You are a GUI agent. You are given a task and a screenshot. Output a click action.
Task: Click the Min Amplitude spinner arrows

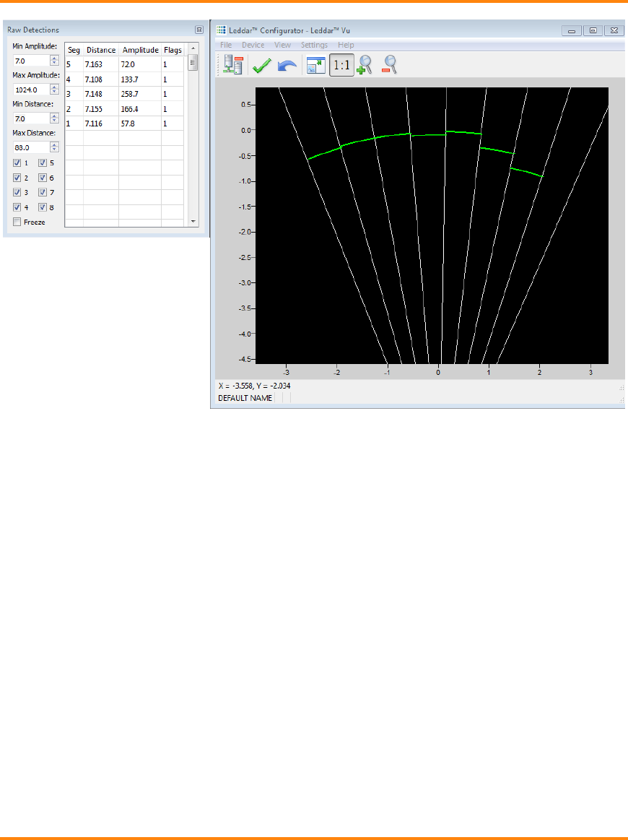pos(54,61)
